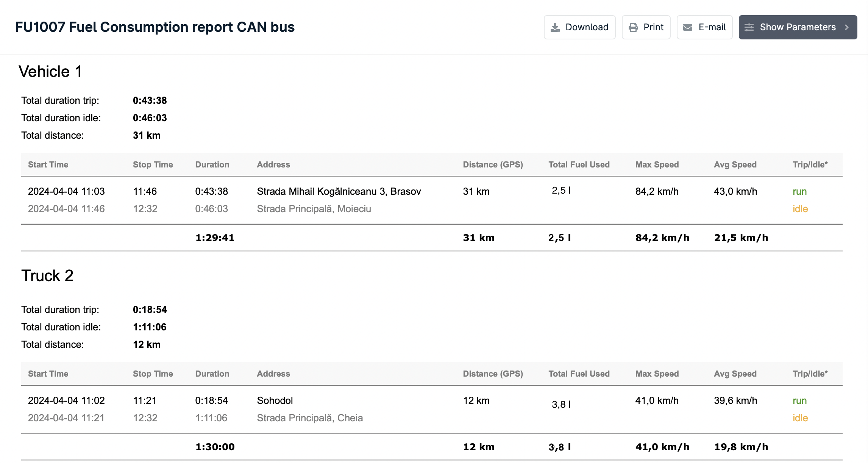Click the E-mail button
The height and width of the screenshot is (463, 868).
point(704,27)
